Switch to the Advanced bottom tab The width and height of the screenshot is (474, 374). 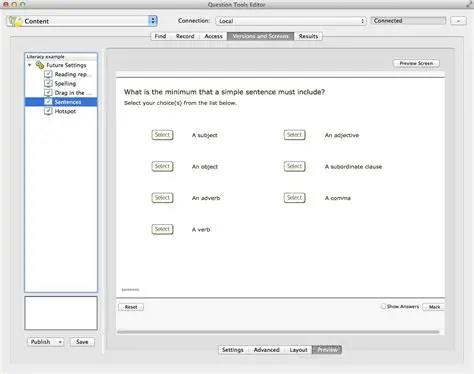(267, 350)
